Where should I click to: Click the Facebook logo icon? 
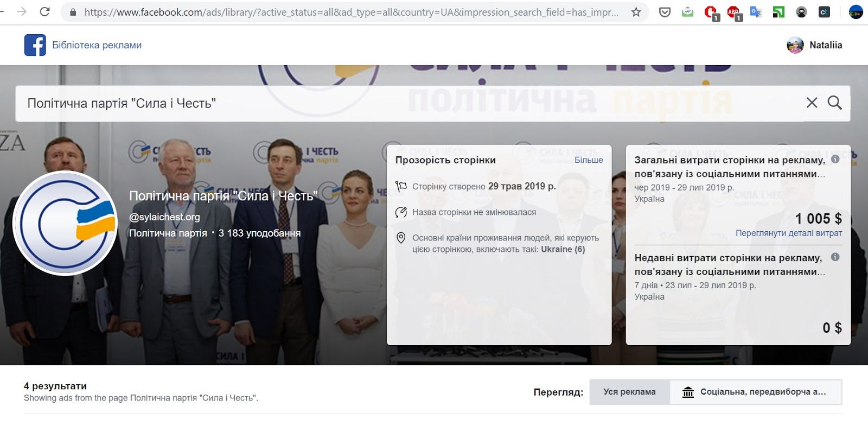click(x=35, y=45)
